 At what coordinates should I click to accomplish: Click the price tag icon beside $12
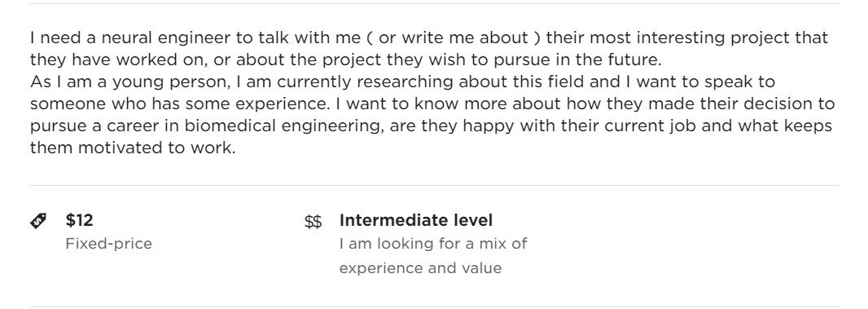point(38,221)
